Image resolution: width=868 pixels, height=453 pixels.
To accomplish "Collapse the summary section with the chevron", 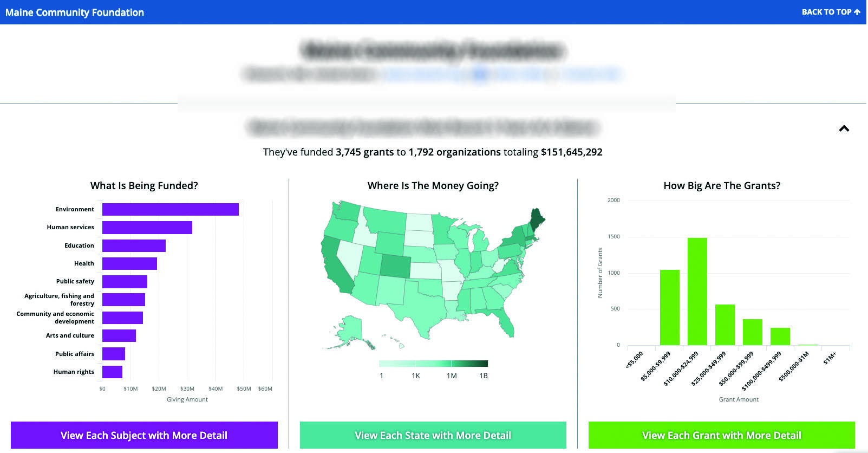I will point(844,129).
